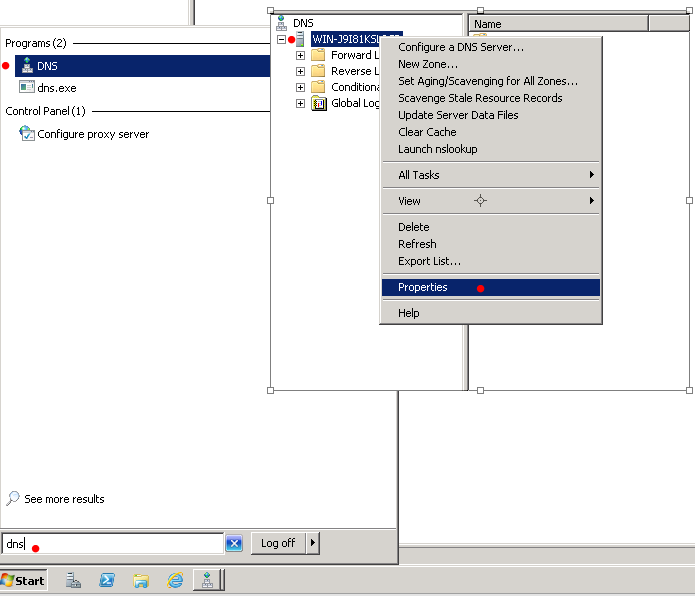The width and height of the screenshot is (695, 597).
Task: Select the Conditional Forwarders folder icon
Action: [318, 87]
